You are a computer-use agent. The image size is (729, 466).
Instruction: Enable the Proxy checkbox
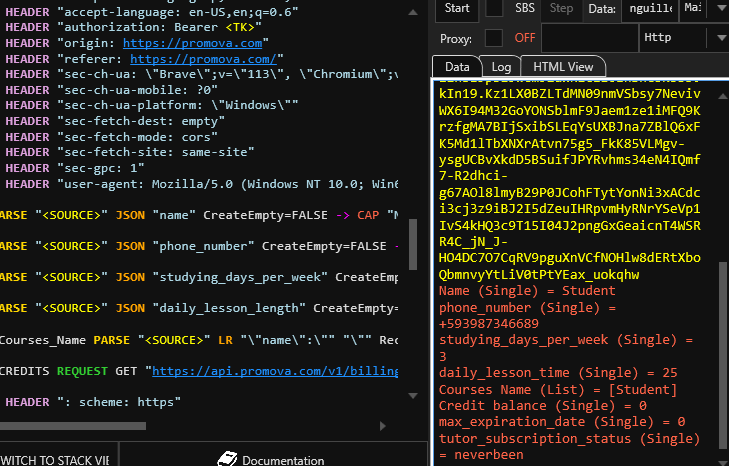494,38
